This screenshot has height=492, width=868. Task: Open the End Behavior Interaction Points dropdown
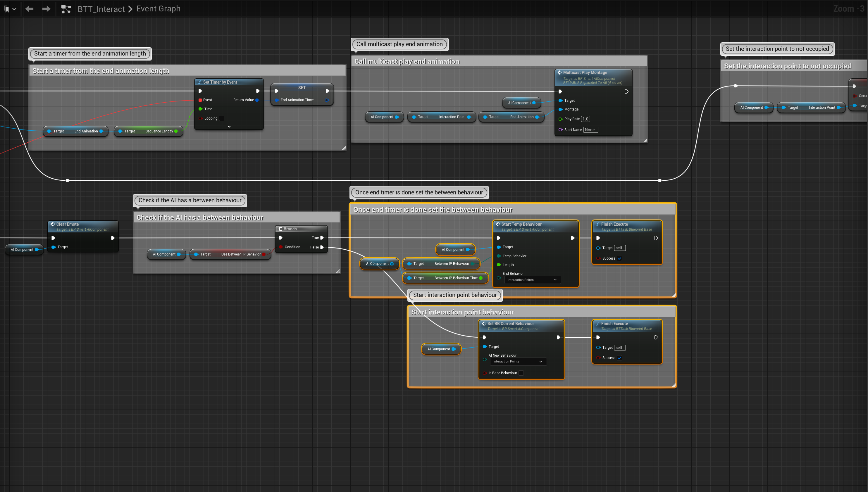click(x=532, y=280)
